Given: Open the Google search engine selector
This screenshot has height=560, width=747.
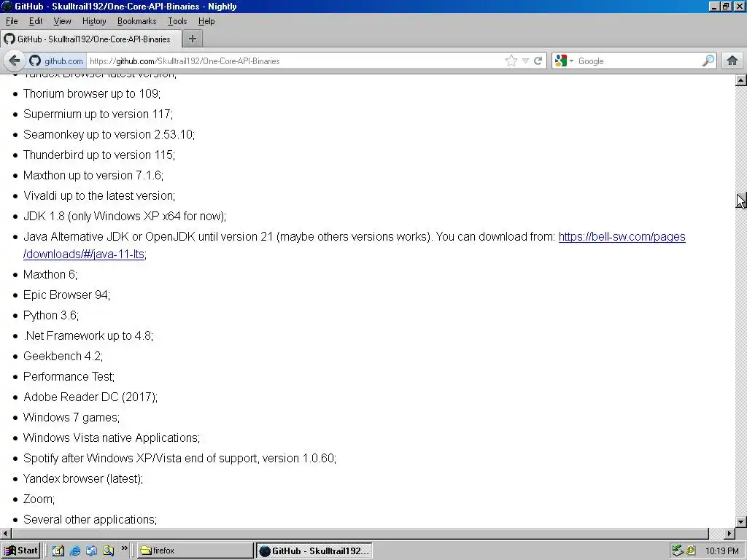Looking at the screenshot, I should [x=564, y=61].
